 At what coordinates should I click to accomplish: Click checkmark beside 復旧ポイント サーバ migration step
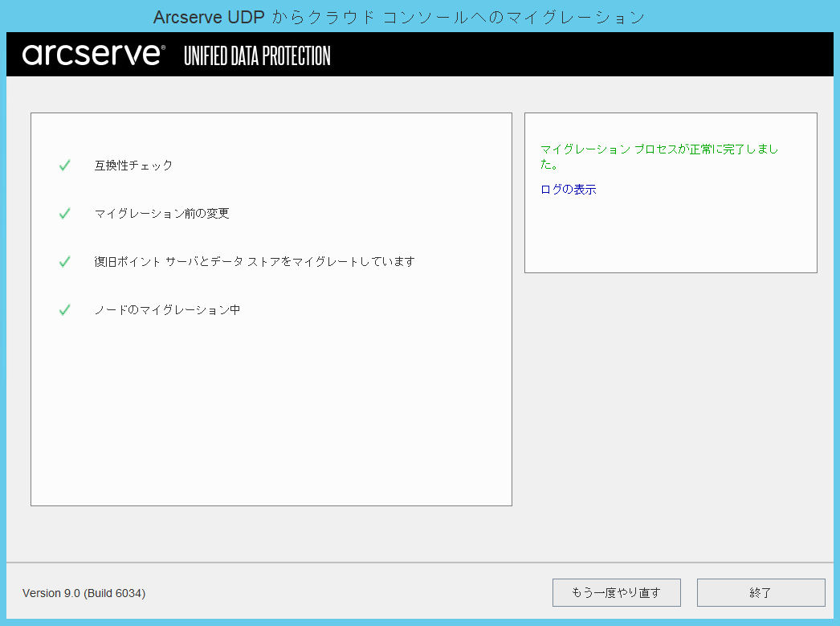(65, 261)
